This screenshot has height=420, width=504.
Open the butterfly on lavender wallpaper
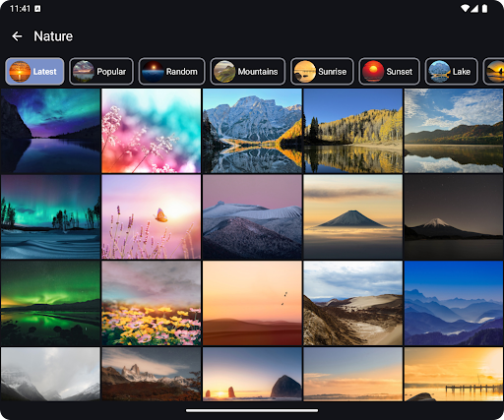pos(152,216)
